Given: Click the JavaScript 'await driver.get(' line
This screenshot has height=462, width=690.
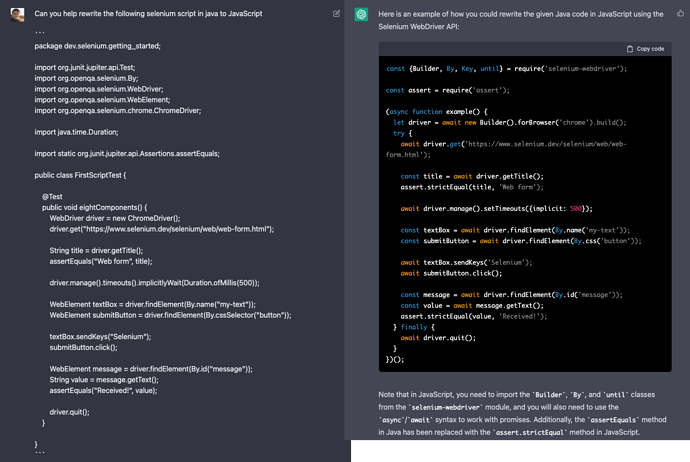Looking at the screenshot, I should 506,150.
